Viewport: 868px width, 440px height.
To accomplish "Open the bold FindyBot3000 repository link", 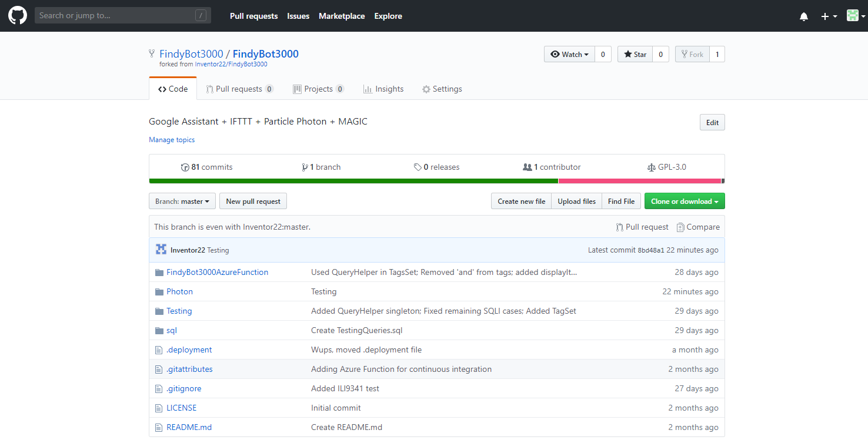I will pos(266,54).
